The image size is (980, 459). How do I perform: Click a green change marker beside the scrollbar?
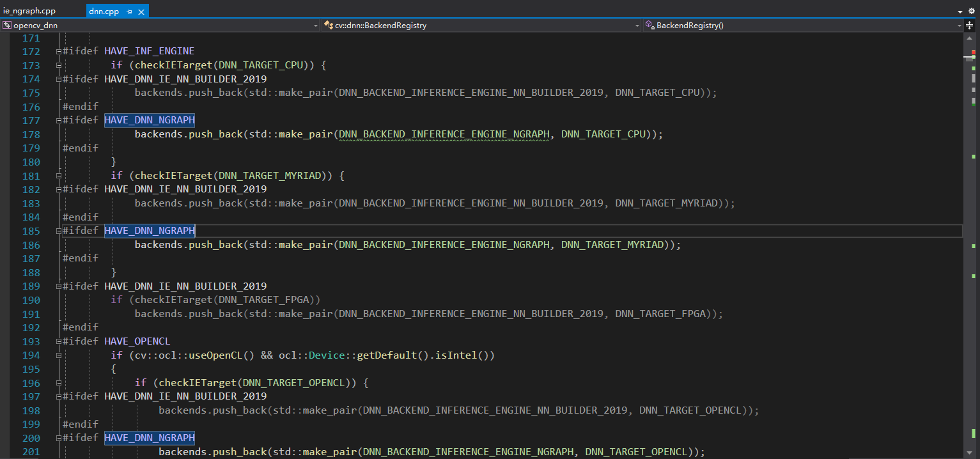[x=974, y=68]
